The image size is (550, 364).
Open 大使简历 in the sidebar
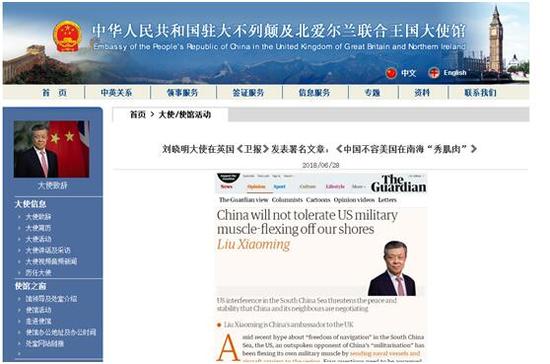click(x=38, y=228)
